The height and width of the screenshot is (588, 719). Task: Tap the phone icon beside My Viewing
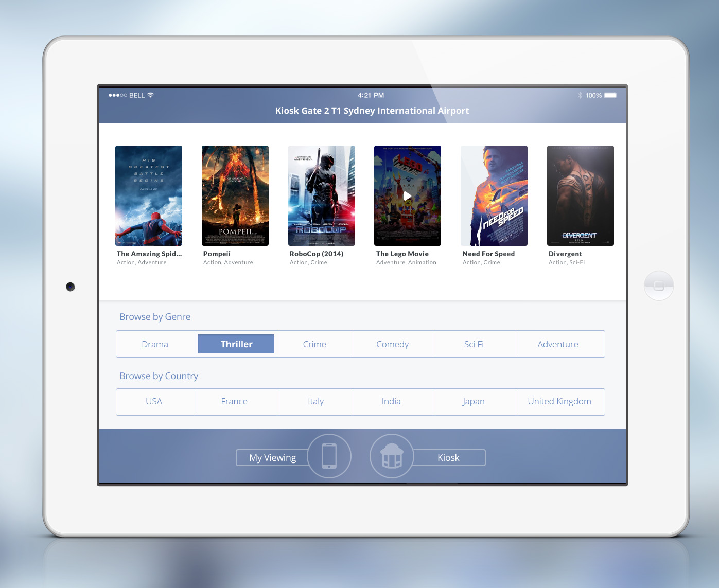(x=329, y=456)
